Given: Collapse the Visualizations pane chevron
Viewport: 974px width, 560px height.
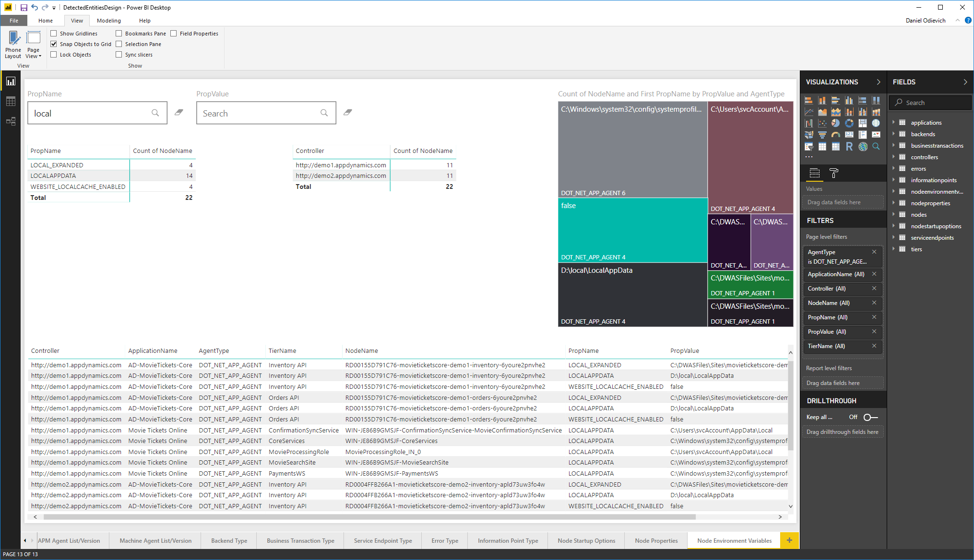Looking at the screenshot, I should [879, 82].
